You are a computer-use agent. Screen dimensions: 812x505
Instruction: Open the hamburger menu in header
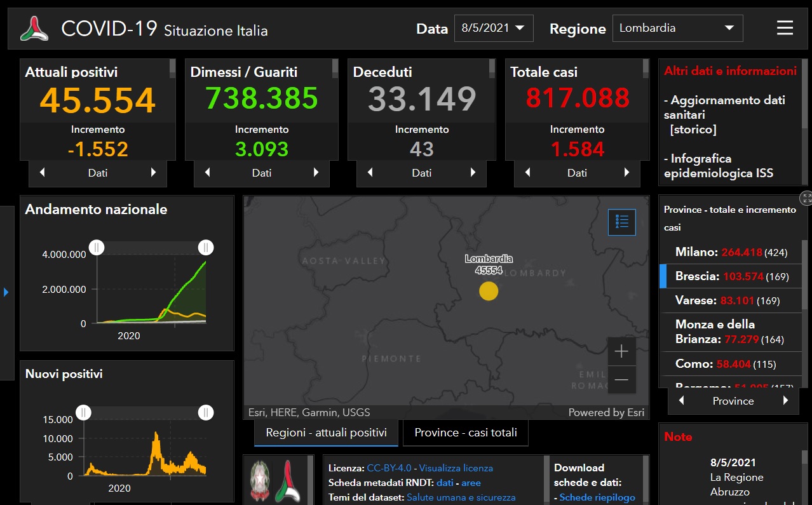[x=785, y=28]
